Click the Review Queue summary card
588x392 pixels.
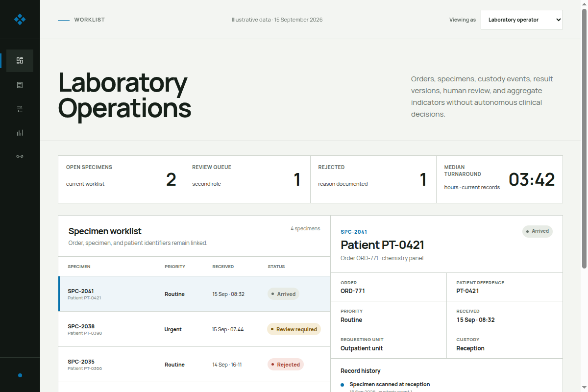coord(247,179)
